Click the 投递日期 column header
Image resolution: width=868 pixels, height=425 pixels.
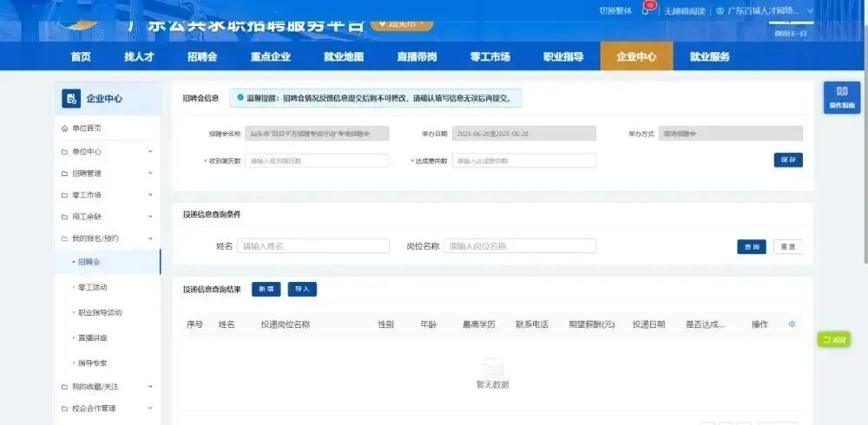[648, 325]
